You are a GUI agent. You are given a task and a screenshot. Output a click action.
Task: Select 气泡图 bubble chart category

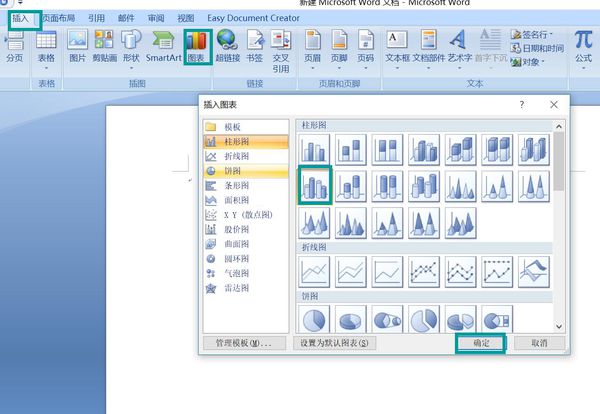[x=246, y=273]
